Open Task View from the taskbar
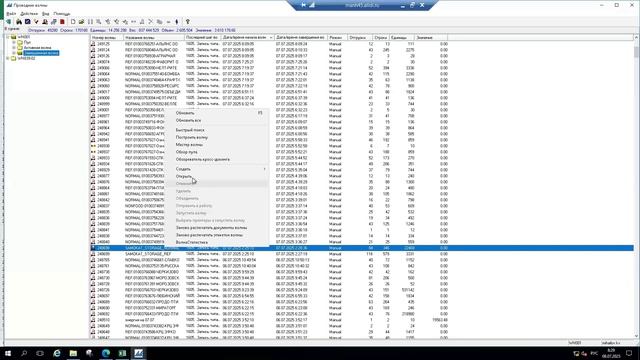The image size is (640, 360). (40, 353)
